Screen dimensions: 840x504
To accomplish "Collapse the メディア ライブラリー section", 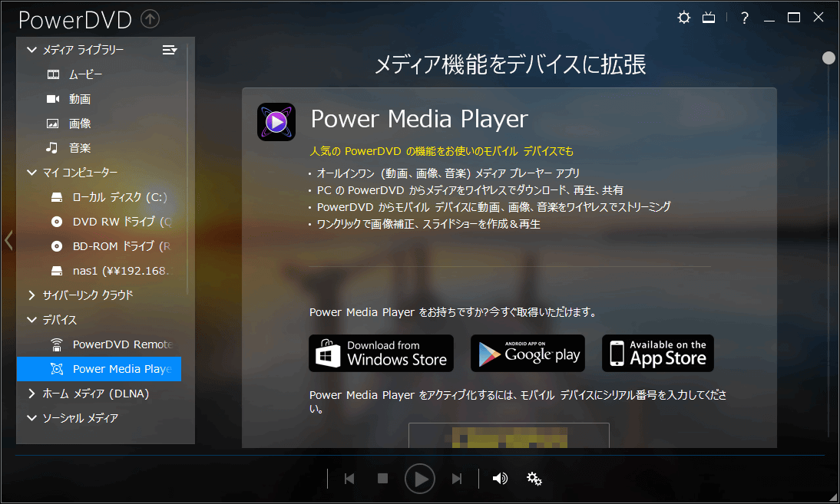I will click(x=31, y=50).
